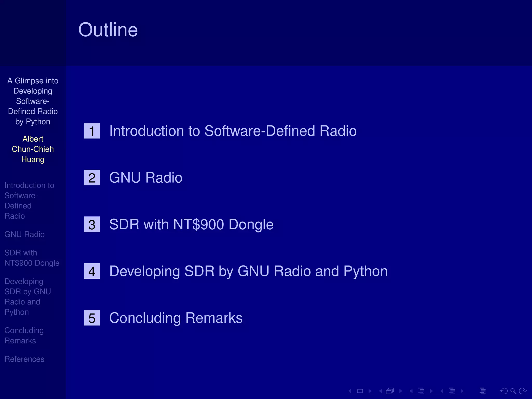Open sidebar section Introduction to Software-Defined Radio
Viewport: 532px width, 399px height.
tap(29, 201)
